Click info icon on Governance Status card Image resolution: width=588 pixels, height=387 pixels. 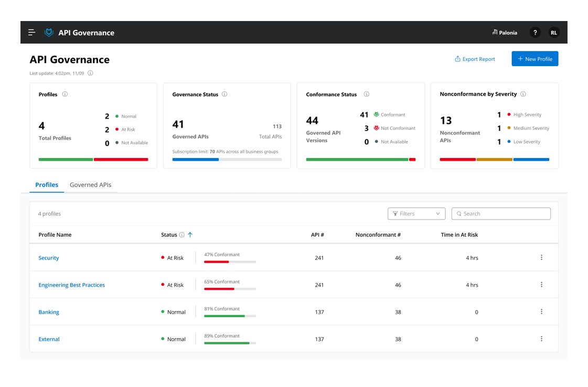[224, 94]
